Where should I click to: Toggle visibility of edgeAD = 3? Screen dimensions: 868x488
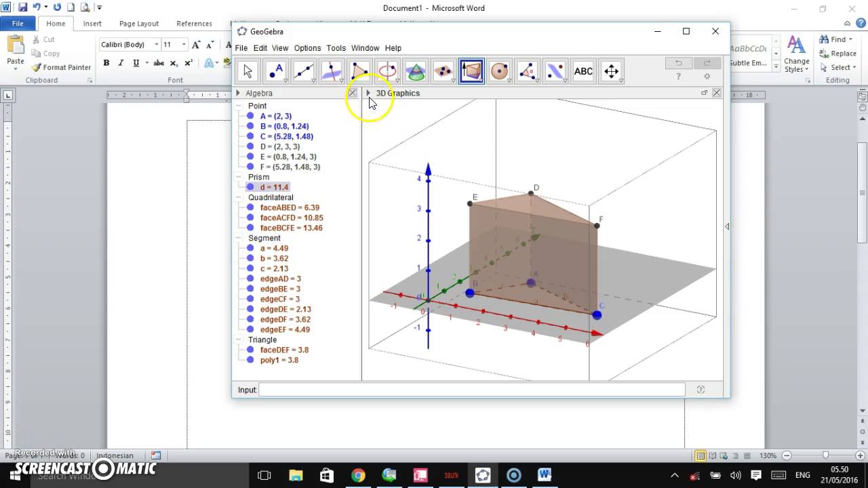click(x=251, y=279)
